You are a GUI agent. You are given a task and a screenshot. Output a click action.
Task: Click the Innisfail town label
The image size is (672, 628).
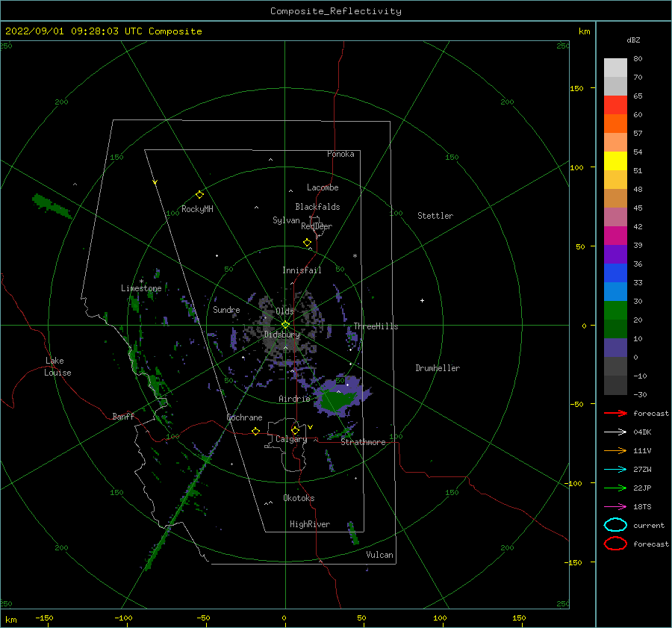pos(302,270)
